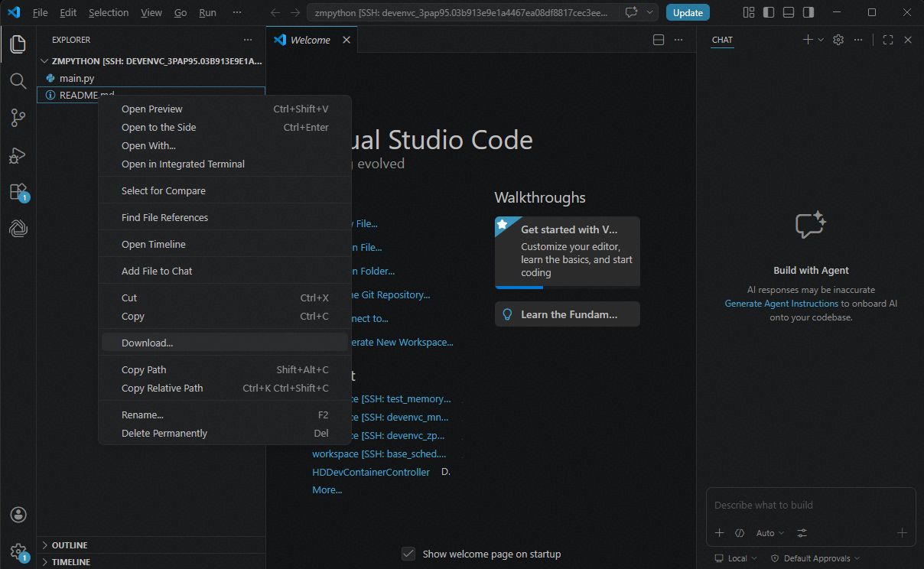Toggle the secondary side bar visibility
The image size is (924, 569).
pos(808,12)
